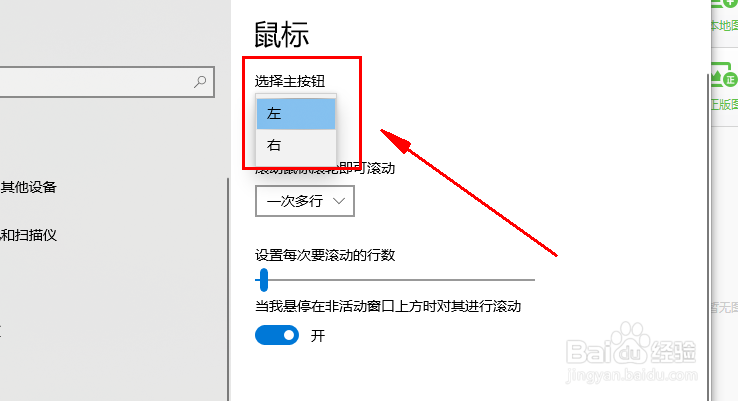Image resolution: width=738 pixels, height=401 pixels.
Task: Click the 选择主按钮 label
Action: click(290, 81)
